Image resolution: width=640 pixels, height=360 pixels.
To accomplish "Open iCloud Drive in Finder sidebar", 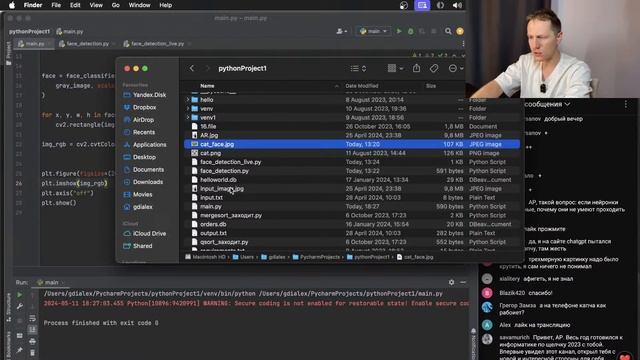I will [x=145, y=233].
